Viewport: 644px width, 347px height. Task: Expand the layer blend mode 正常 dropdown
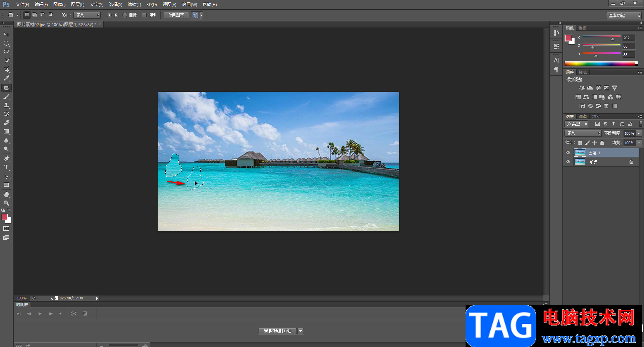pos(583,133)
